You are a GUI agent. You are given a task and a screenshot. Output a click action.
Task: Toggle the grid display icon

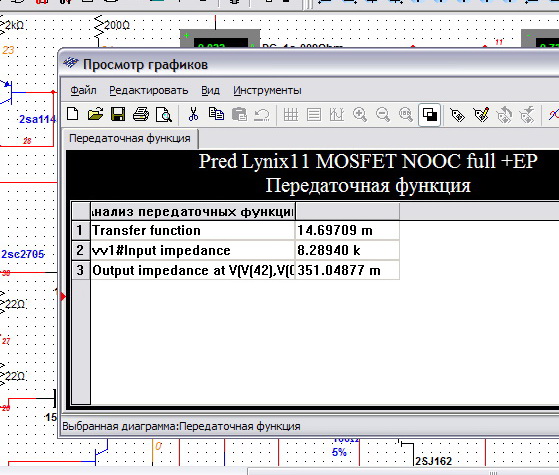click(x=291, y=114)
